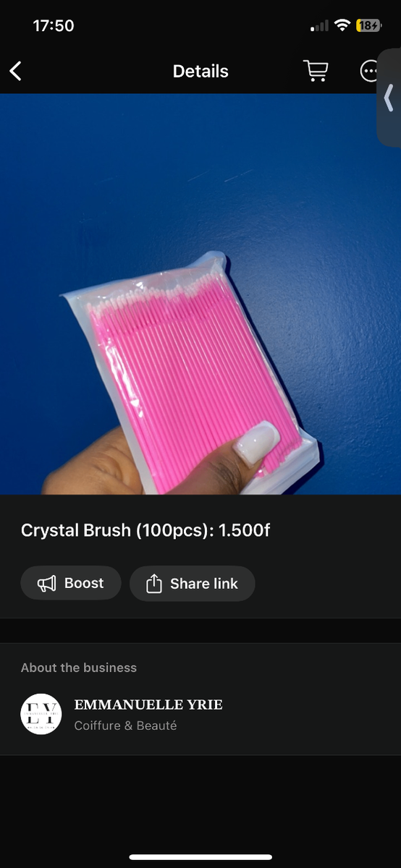The image size is (401, 868).
Task: Tap the battery indicator in the status bar
Action: 368,25
